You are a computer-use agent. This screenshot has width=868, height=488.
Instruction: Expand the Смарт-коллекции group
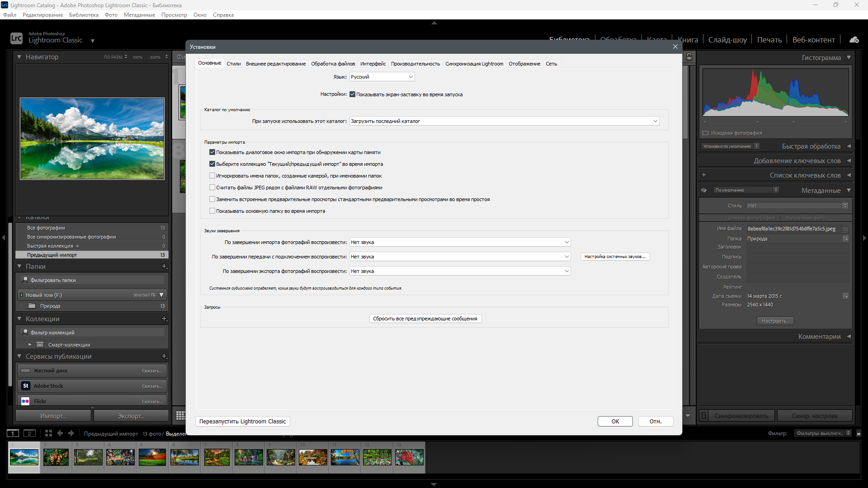tap(30, 345)
